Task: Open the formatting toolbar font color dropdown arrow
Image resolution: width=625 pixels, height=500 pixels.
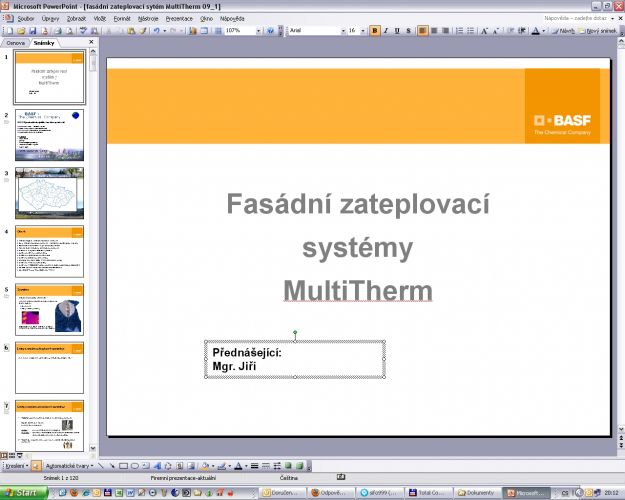Action: click(x=544, y=31)
